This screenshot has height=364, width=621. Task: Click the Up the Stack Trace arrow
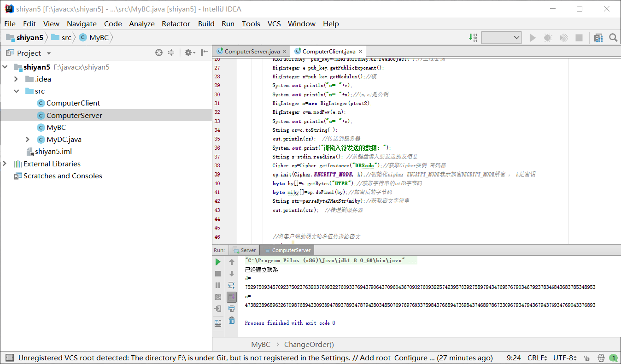[232, 262]
